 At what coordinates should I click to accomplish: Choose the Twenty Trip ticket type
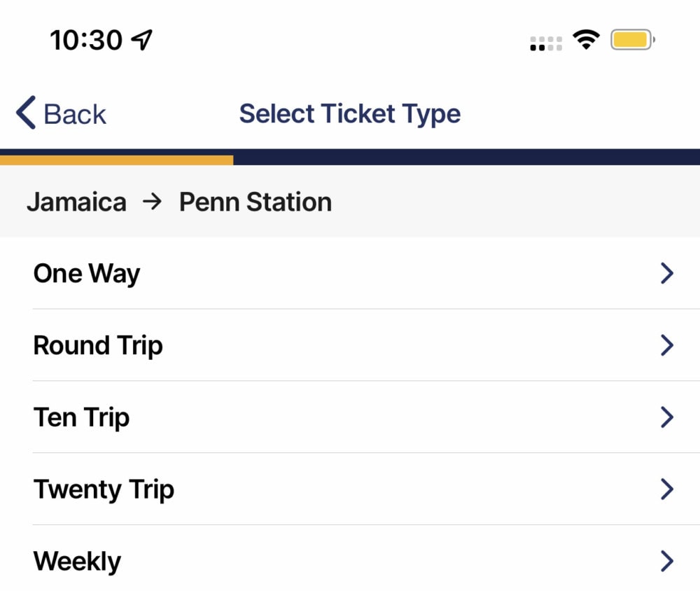point(350,489)
